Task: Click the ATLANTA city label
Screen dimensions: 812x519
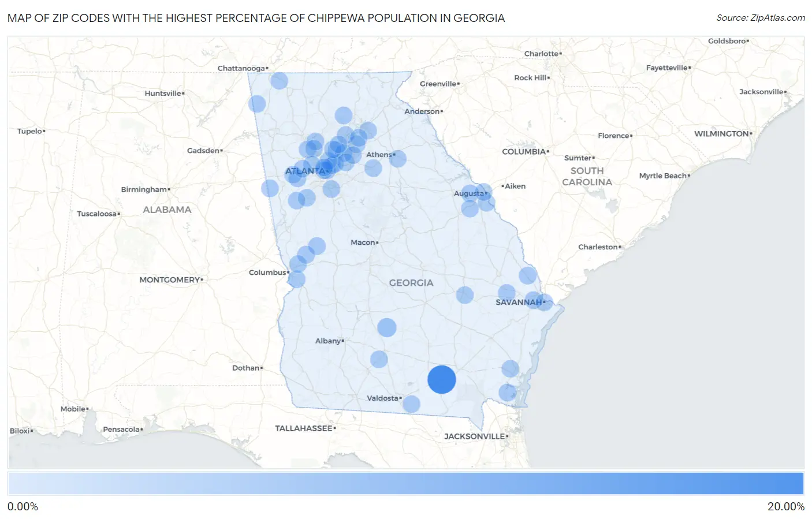Action: click(x=305, y=171)
